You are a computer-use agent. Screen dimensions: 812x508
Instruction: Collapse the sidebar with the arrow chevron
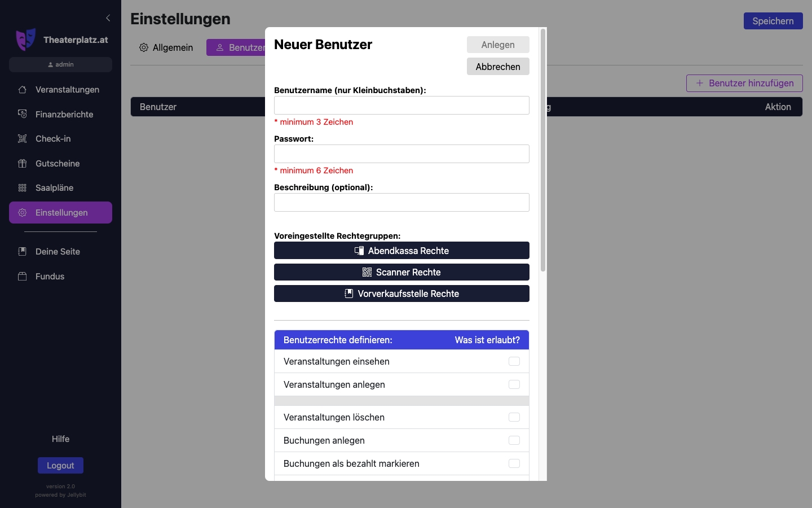click(x=108, y=17)
